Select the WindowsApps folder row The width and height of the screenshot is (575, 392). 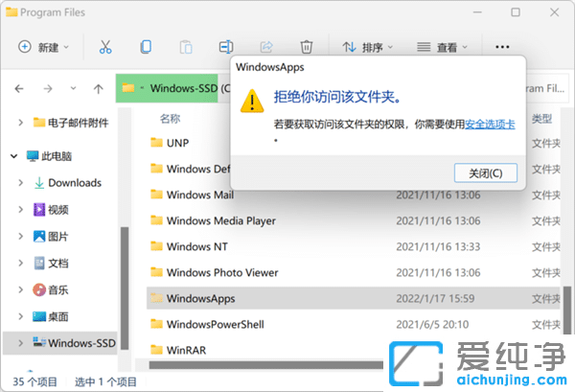pyautogui.click(x=353, y=298)
